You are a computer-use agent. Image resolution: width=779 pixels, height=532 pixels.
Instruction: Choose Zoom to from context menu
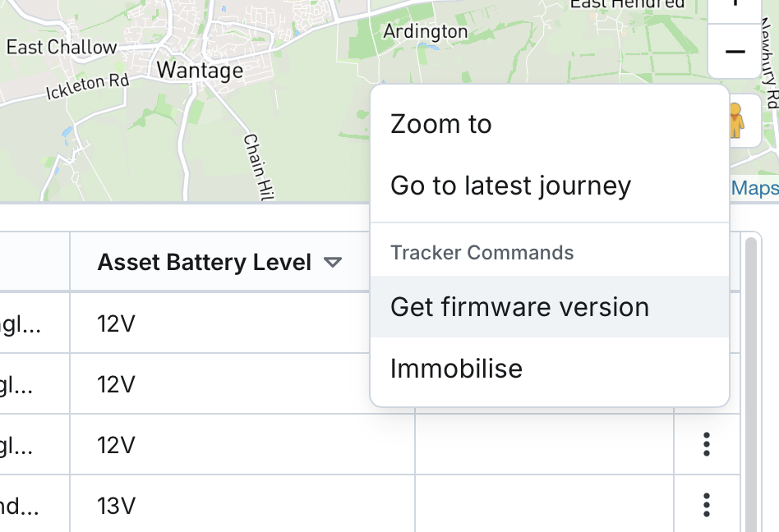pyautogui.click(x=441, y=124)
